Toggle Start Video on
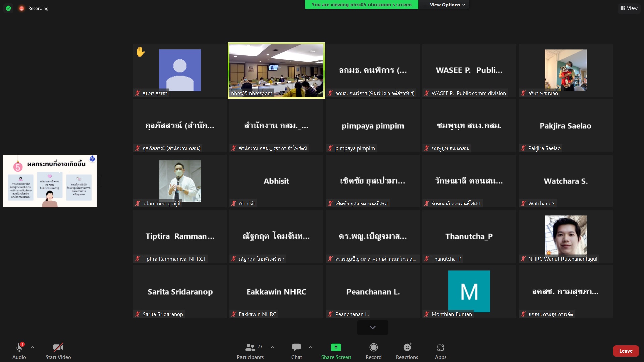The height and width of the screenshot is (362, 644). (x=58, y=347)
